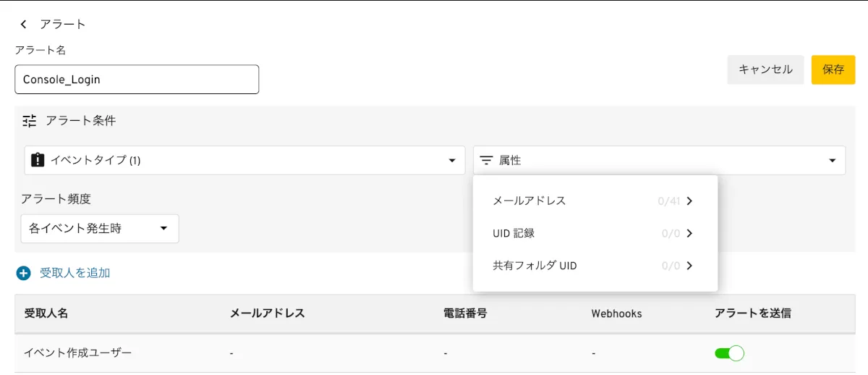Viewport: 868px width, 375px height.
Task: Click the back arrow next to アラート
Action: pos(24,25)
